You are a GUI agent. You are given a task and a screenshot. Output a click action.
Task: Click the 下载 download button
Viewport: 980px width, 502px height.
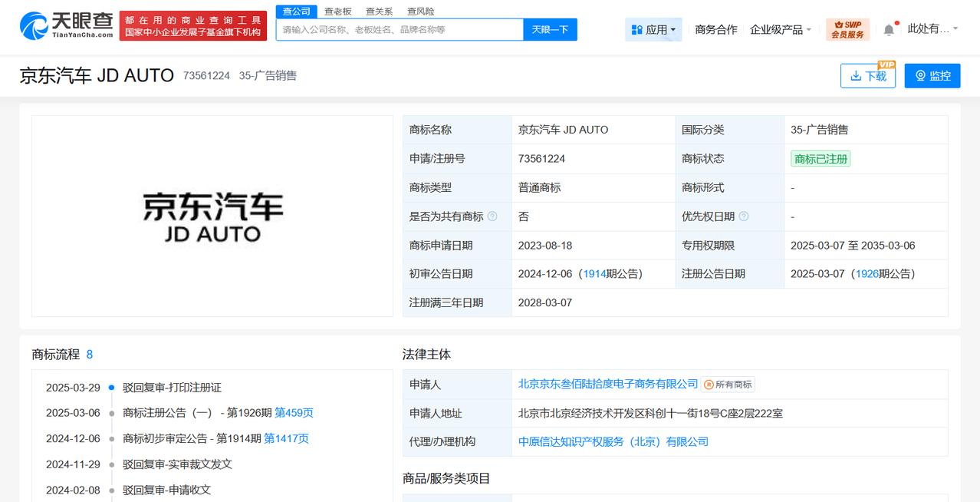point(868,75)
